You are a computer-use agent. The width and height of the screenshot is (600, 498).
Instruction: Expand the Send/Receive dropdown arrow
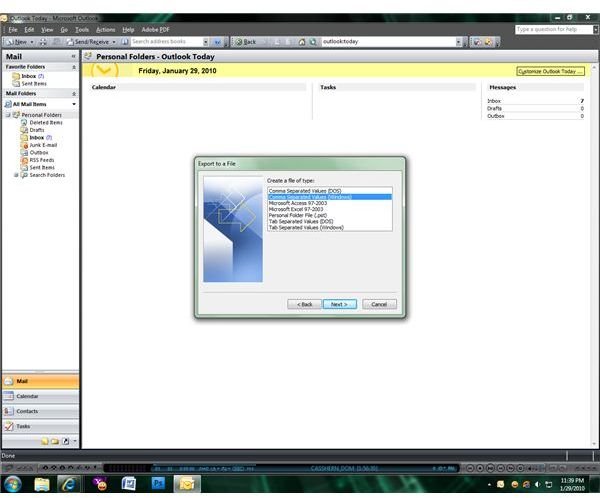tap(114, 42)
